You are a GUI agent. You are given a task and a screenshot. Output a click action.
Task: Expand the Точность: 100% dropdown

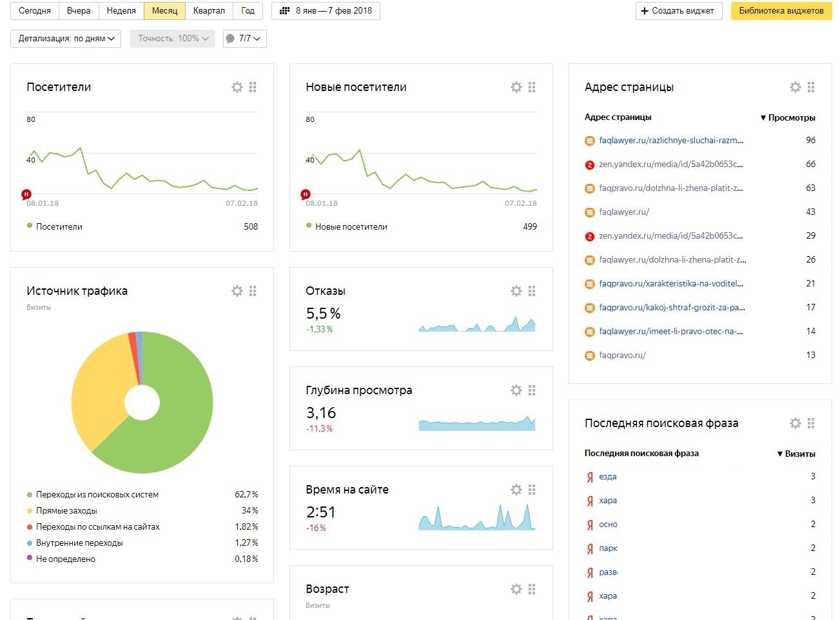(172, 39)
